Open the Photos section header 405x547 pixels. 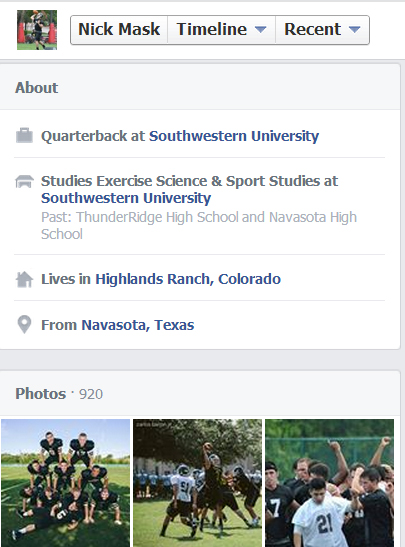(x=40, y=394)
